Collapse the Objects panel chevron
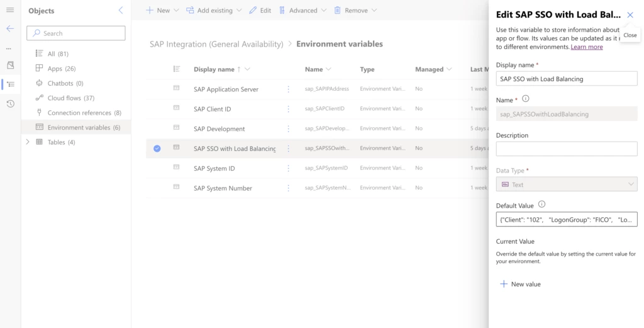The width and height of the screenshot is (644, 328). [121, 11]
